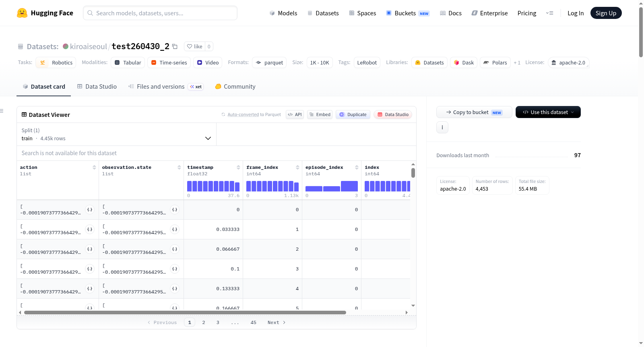Screen dimensions: 644x347
Task: Copy dataset name with clipboard icon
Action: 175,46
